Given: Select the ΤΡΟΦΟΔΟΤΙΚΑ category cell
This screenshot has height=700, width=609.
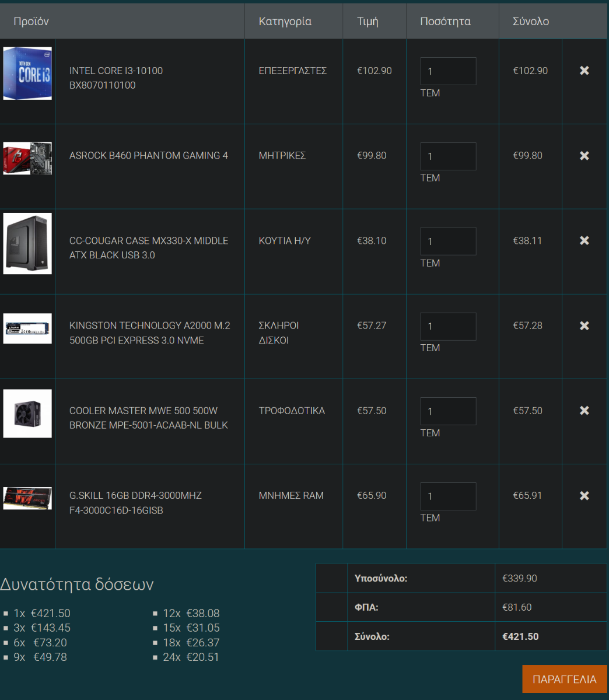Looking at the screenshot, I should point(292,411).
